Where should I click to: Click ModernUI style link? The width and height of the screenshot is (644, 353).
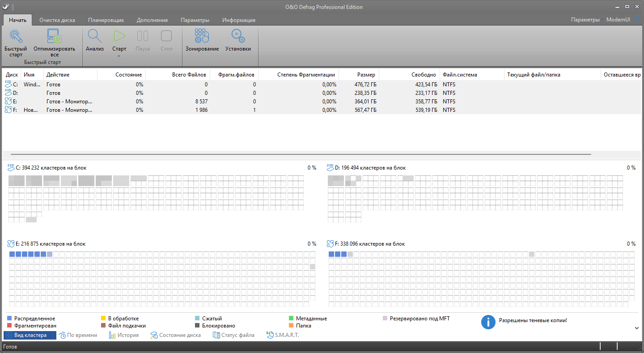click(x=618, y=20)
